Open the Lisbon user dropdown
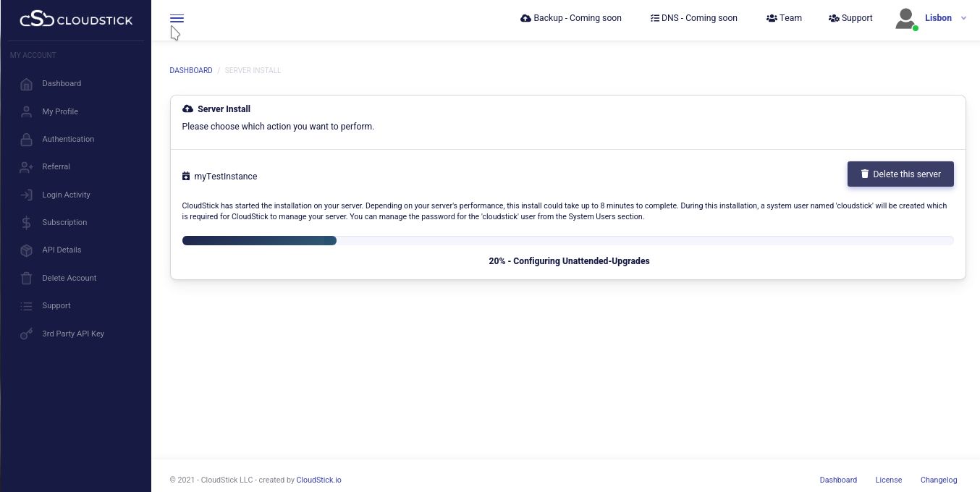 tap(945, 18)
